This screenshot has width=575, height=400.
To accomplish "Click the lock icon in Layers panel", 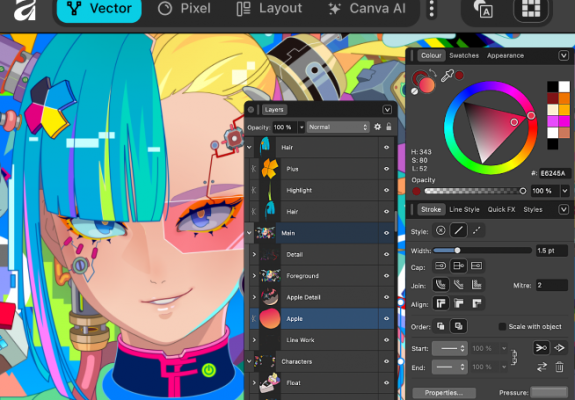I will pos(389,127).
